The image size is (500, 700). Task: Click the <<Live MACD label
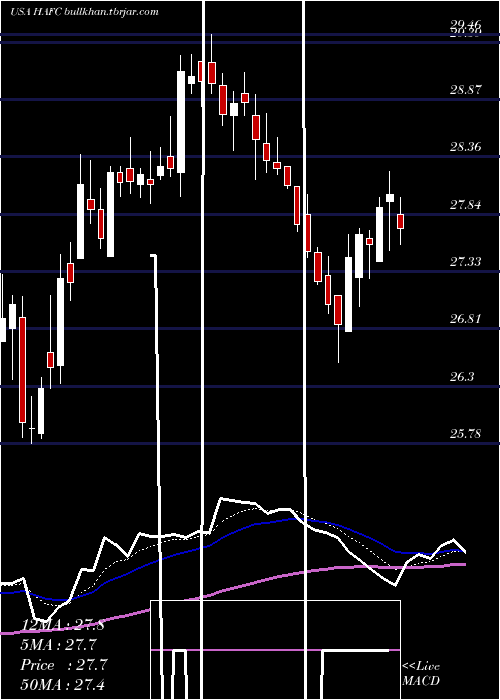point(421,674)
